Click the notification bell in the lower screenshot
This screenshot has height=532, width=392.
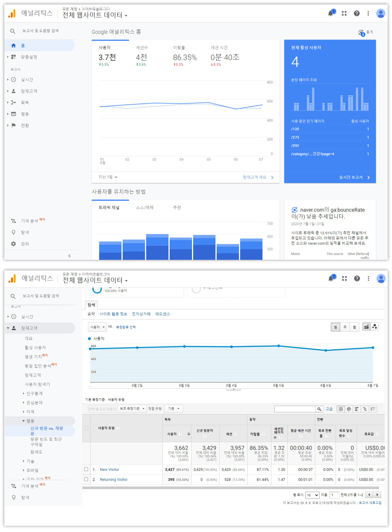pos(331,279)
